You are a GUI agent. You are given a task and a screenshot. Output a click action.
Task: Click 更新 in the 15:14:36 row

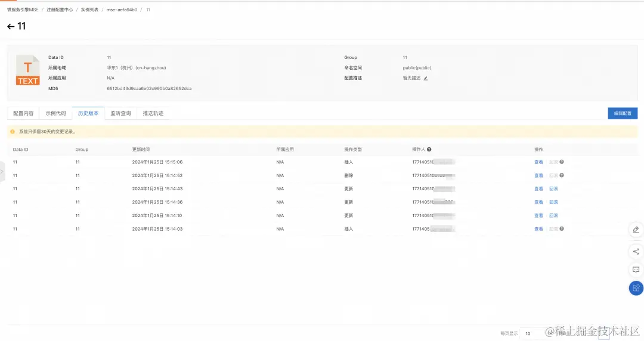click(349, 203)
